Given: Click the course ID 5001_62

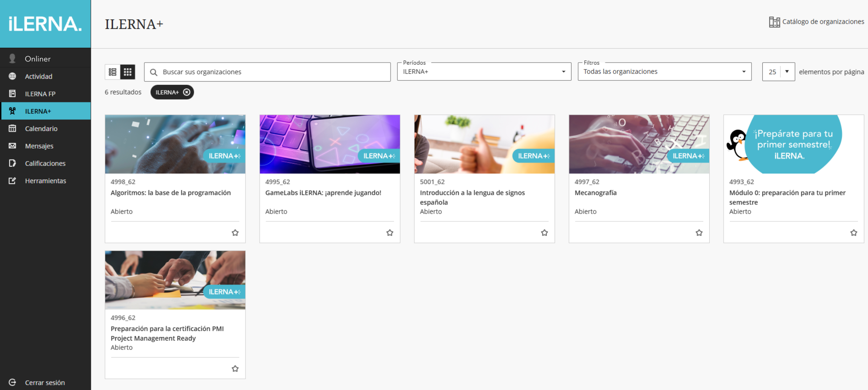Looking at the screenshot, I should [432, 182].
